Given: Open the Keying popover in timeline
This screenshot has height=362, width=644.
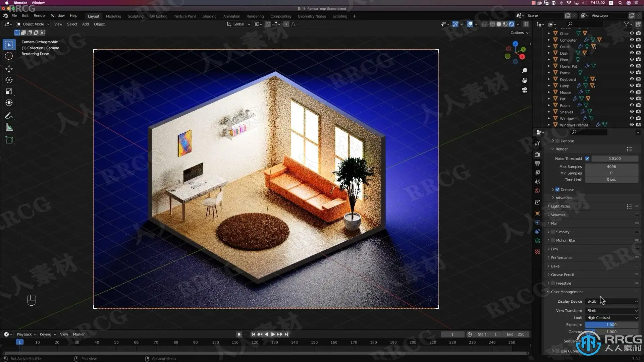Looking at the screenshot, I should point(48,334).
